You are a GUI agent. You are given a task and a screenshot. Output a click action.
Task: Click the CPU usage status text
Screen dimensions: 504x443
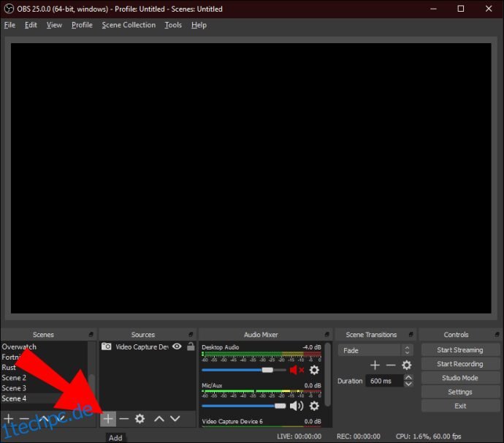pos(429,436)
